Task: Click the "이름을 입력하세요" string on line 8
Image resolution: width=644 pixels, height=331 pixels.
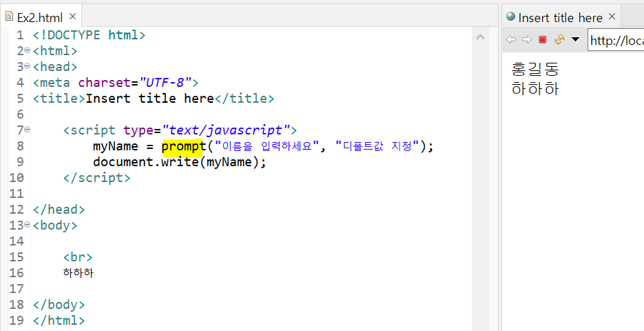Action: [267, 146]
